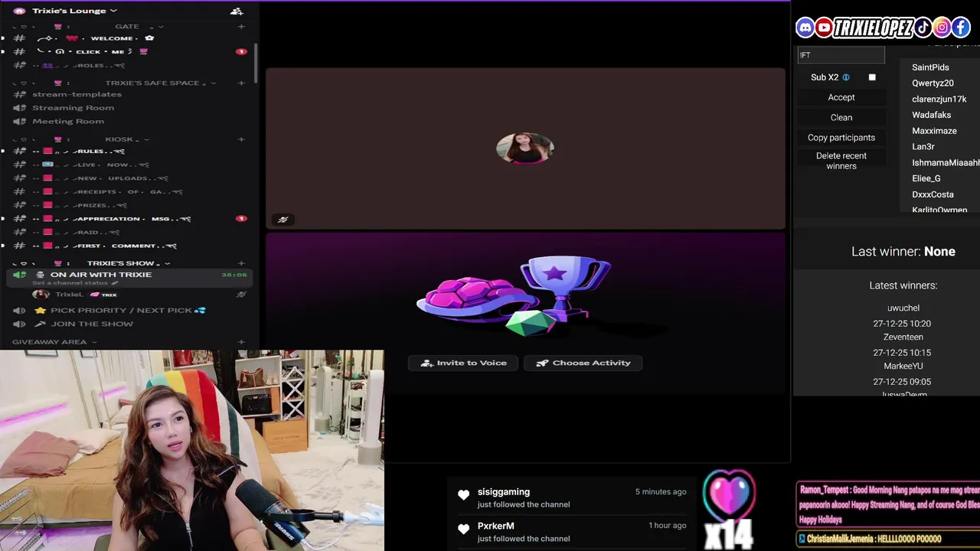Click the Invite to Voice button
980x551 pixels.
coord(463,363)
